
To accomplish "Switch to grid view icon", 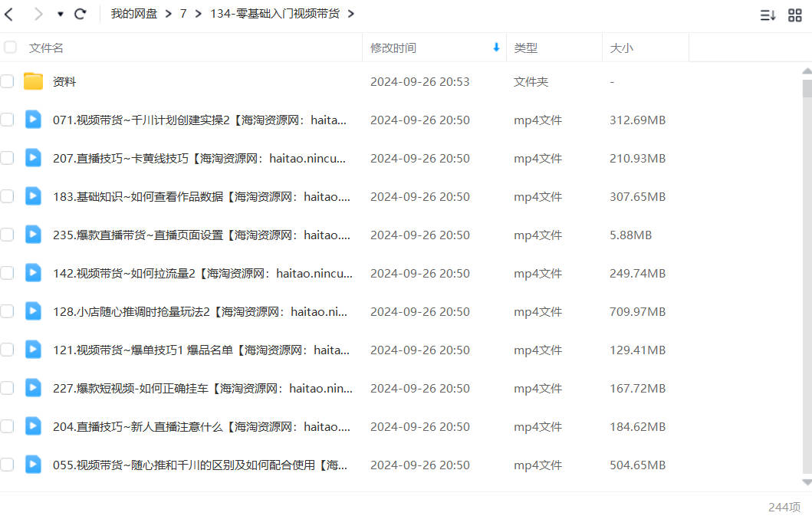I will (x=795, y=15).
